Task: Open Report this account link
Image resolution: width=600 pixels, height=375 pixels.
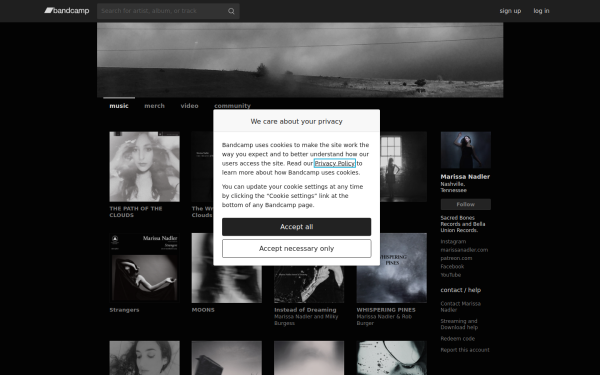Action: coord(465,350)
